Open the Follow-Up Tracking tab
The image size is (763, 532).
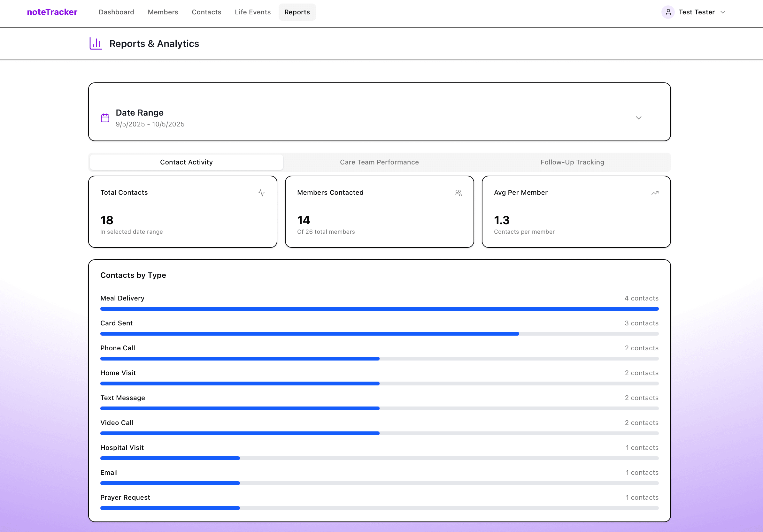coord(572,162)
